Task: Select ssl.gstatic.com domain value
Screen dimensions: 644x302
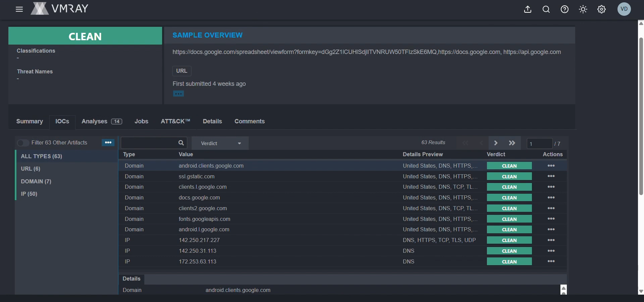Action: pos(197,176)
